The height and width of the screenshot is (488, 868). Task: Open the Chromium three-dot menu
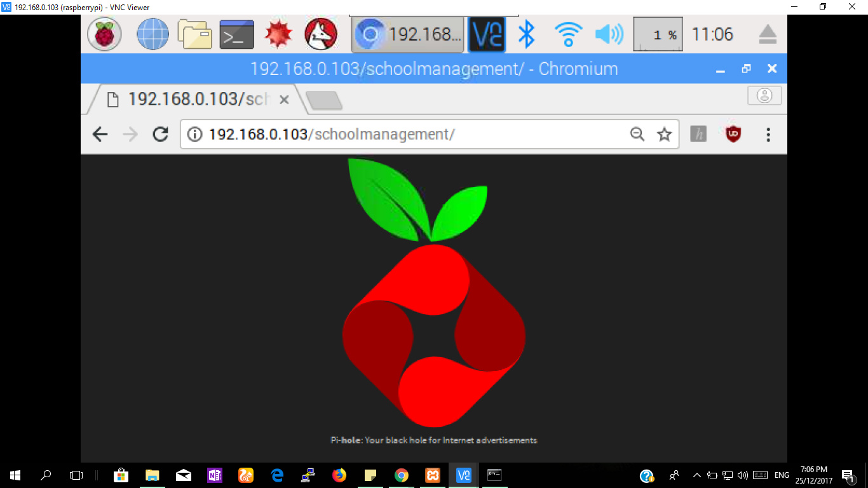(768, 134)
